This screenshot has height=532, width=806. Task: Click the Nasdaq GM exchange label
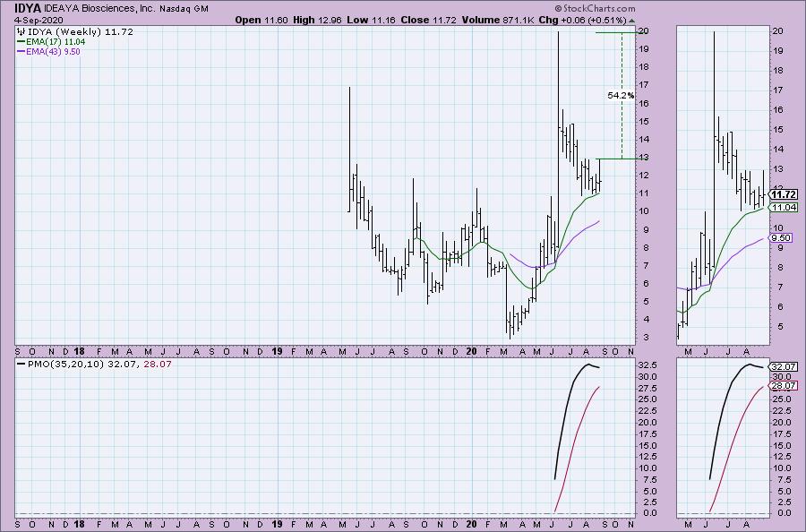[184, 9]
